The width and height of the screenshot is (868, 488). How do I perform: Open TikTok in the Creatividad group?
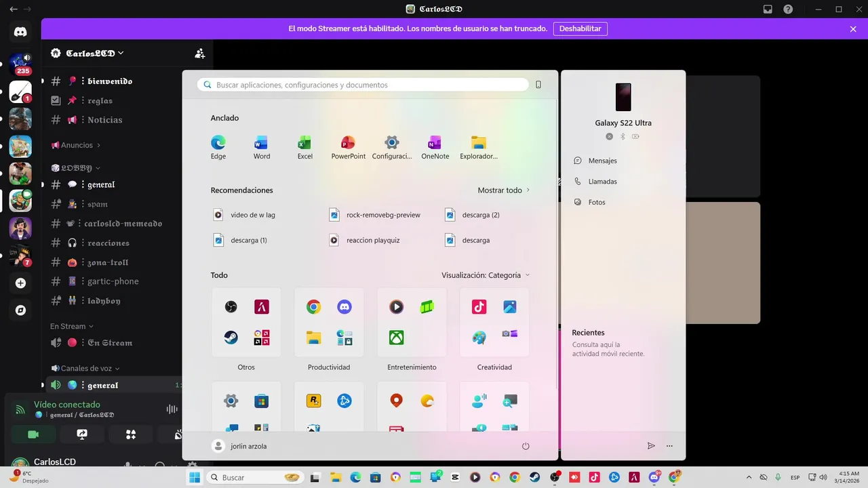tap(479, 307)
